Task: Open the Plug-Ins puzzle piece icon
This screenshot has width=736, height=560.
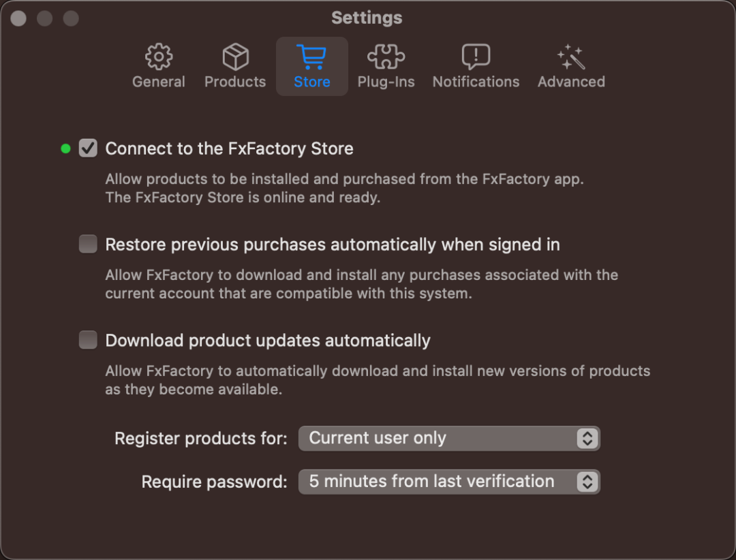Action: (386, 57)
